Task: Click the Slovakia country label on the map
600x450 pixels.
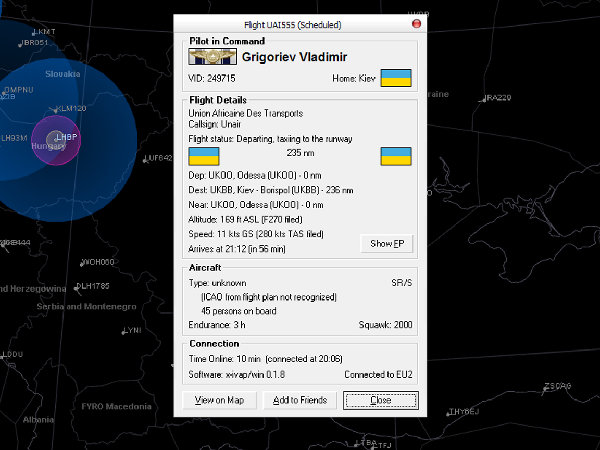Action: 63,74
